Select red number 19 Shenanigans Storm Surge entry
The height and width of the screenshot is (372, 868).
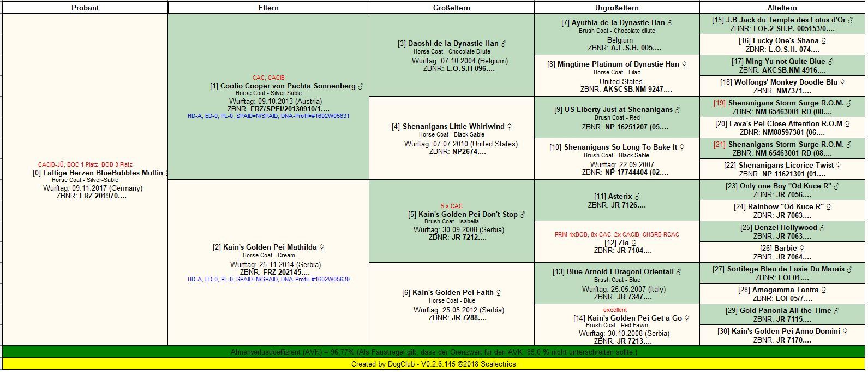coord(786,103)
